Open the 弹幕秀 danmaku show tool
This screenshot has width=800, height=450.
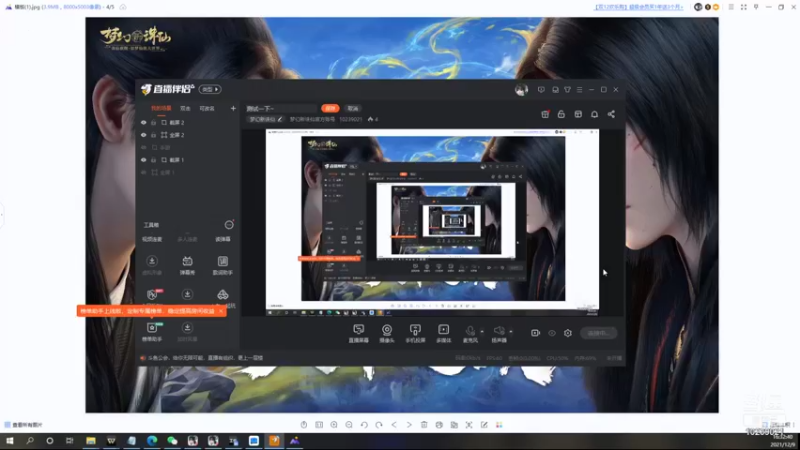(187, 265)
